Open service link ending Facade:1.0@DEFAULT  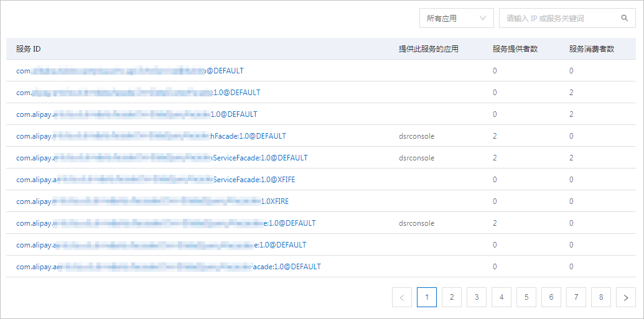click(x=169, y=266)
